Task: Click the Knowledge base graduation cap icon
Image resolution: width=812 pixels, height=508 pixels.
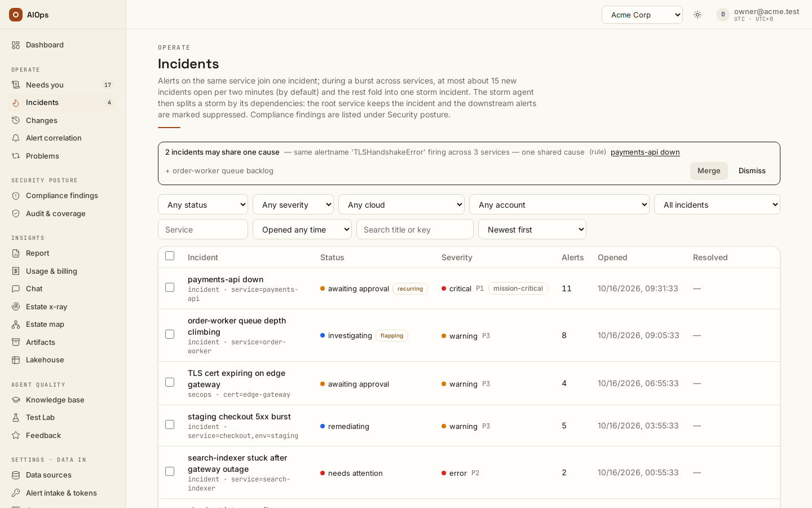Action: point(16,400)
